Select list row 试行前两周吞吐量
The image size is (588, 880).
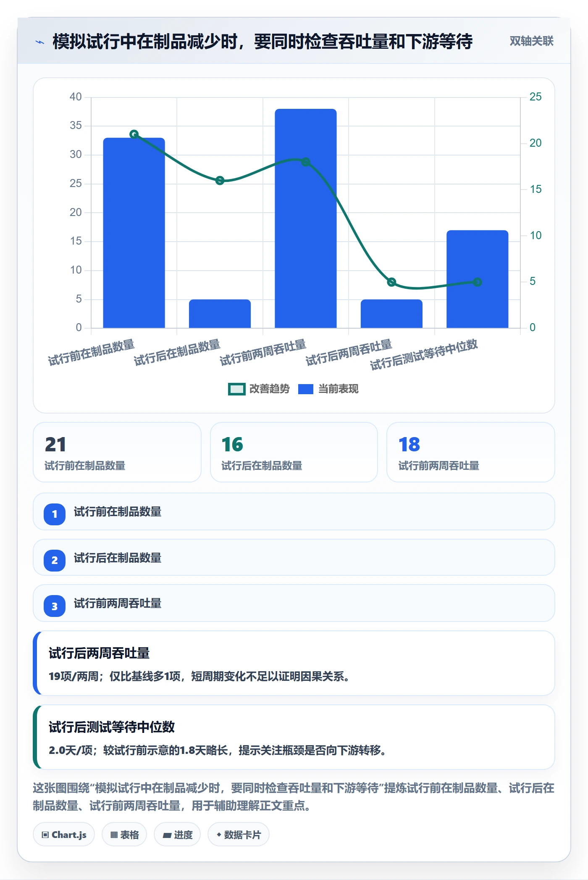coord(294,603)
